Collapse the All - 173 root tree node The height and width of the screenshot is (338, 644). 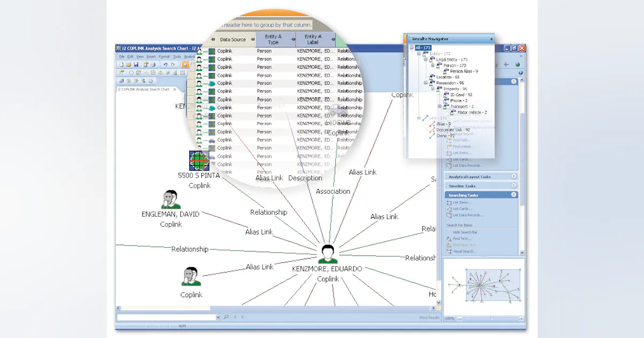[412, 48]
